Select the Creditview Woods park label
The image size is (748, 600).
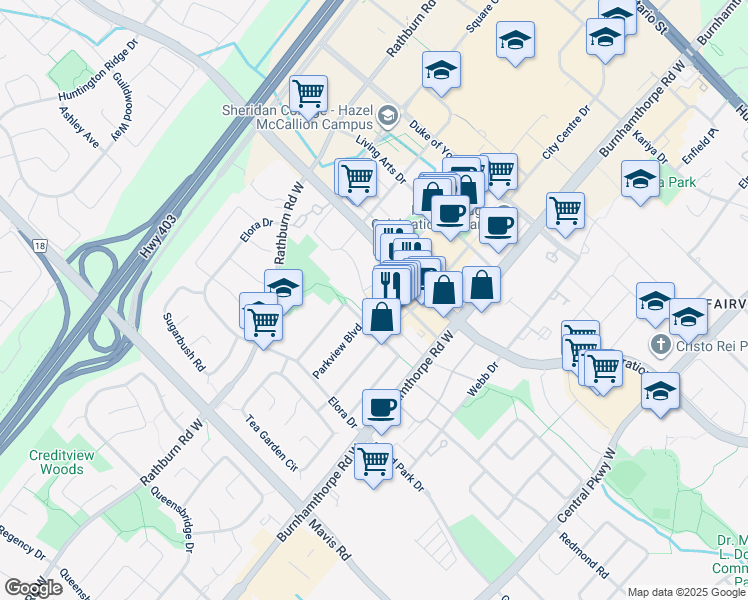tap(62, 462)
